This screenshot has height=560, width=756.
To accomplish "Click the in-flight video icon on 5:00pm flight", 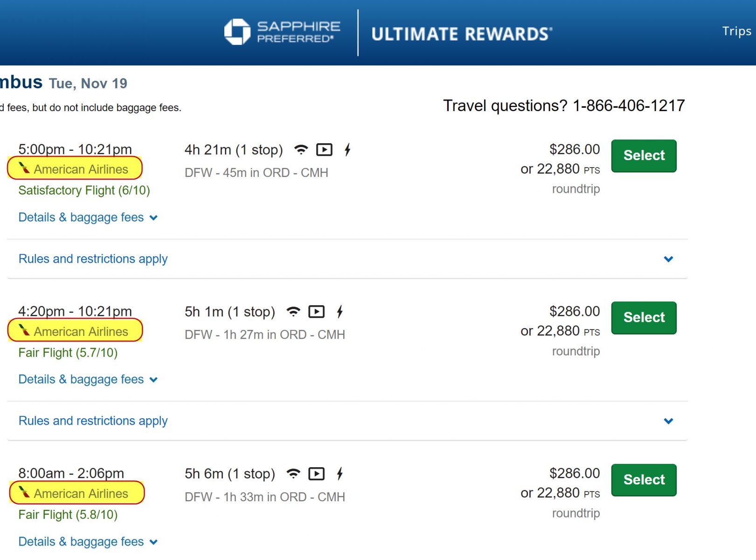I will click(324, 150).
